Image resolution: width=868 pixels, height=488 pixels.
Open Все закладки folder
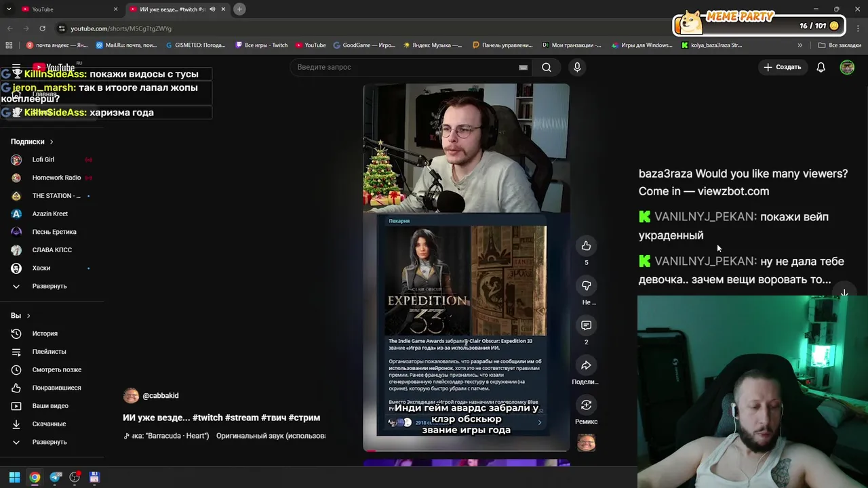click(x=840, y=45)
